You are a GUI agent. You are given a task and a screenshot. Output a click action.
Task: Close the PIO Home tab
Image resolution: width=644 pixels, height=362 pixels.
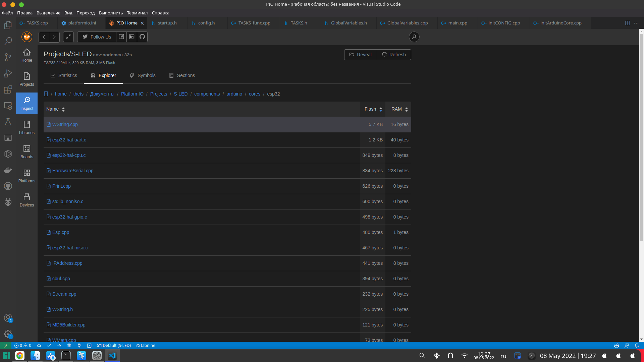click(x=142, y=23)
